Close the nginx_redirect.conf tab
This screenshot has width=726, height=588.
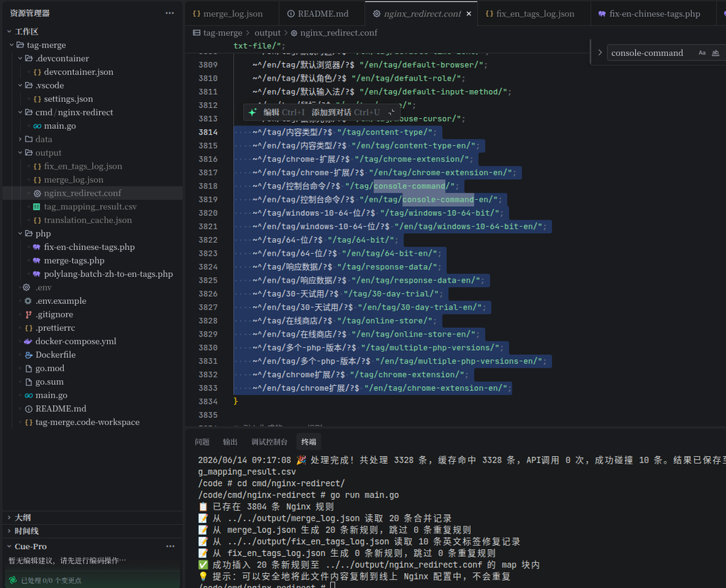pyautogui.click(x=469, y=14)
